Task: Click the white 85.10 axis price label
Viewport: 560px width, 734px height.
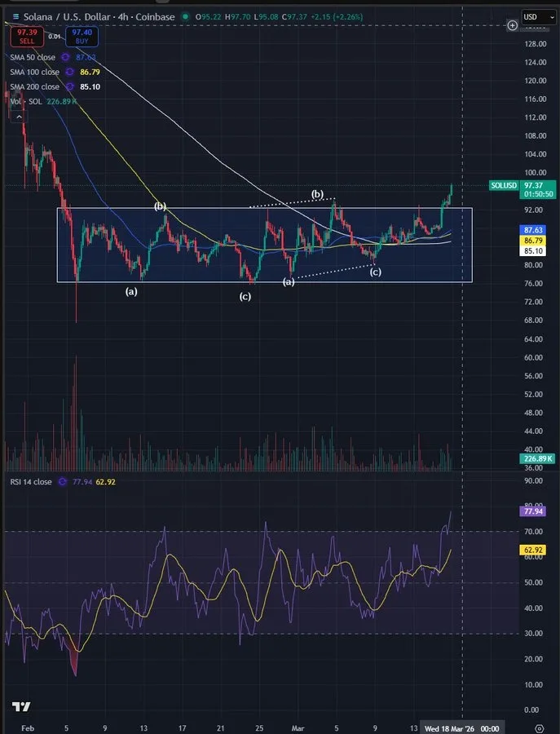Action: pos(533,251)
